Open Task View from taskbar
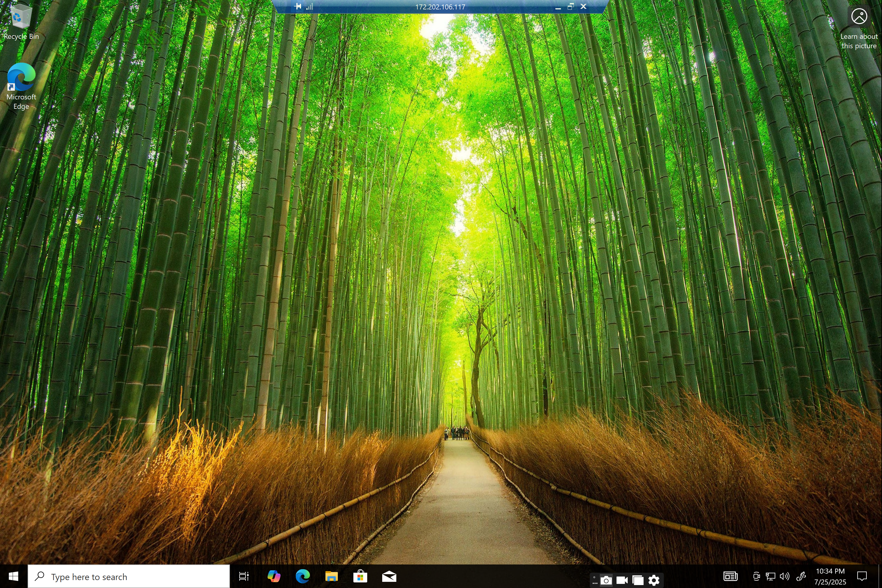Image resolution: width=882 pixels, height=588 pixels. pyautogui.click(x=244, y=576)
